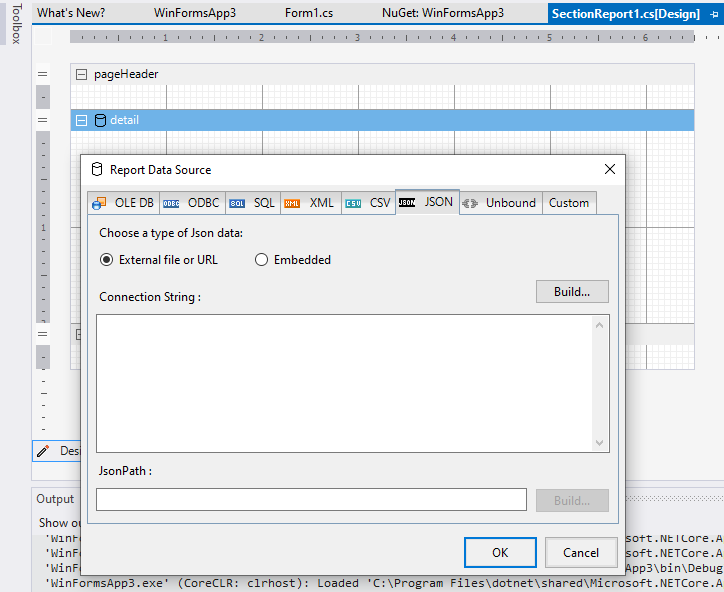Click the data source cylinder icon on detail section

click(99, 120)
